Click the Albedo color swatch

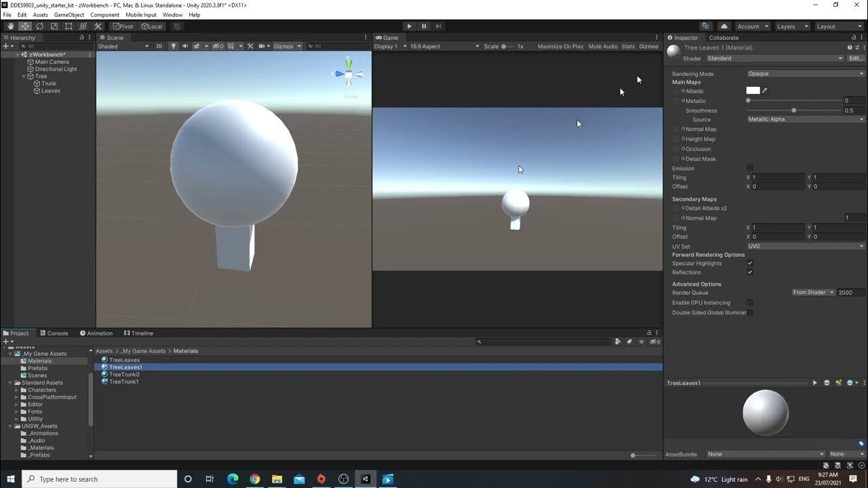tap(753, 90)
